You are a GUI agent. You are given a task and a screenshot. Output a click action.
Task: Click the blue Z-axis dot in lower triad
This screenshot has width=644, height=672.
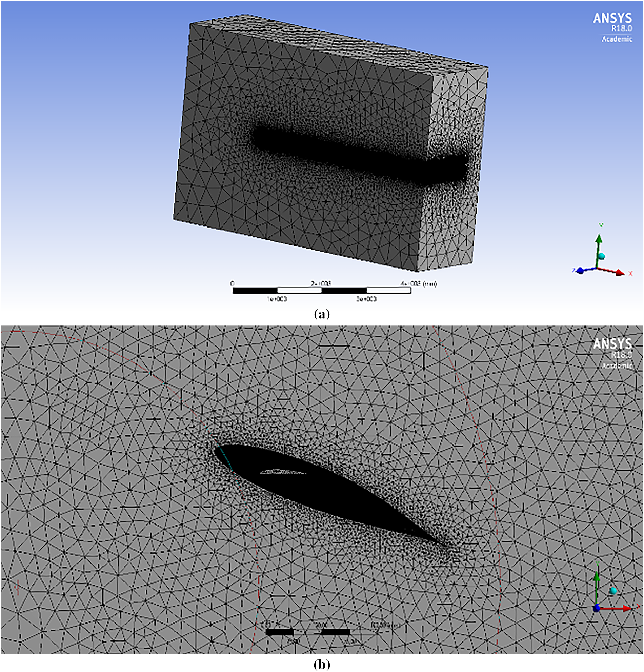click(x=596, y=608)
